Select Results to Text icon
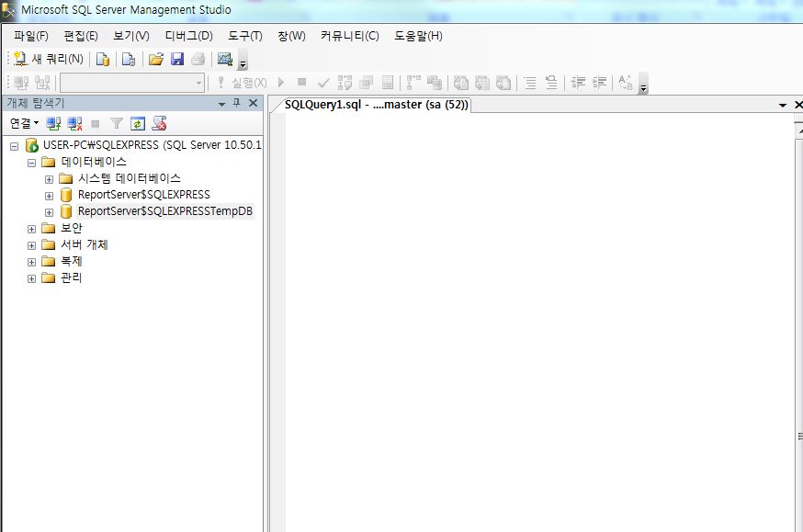The height and width of the screenshot is (532, 803). [x=461, y=83]
